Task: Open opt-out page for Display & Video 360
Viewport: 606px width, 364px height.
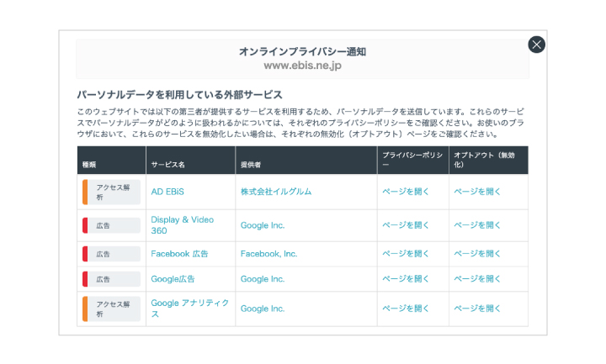Action: coord(477,225)
